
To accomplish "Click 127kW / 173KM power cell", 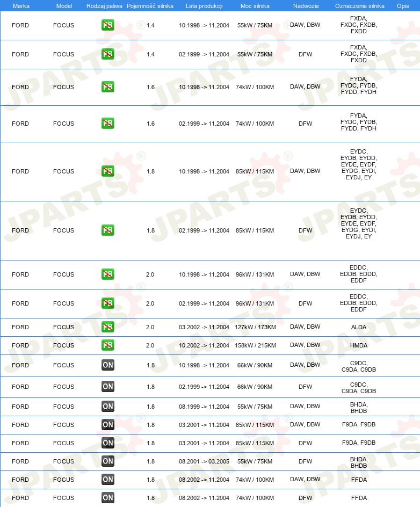I will tap(256, 327).
